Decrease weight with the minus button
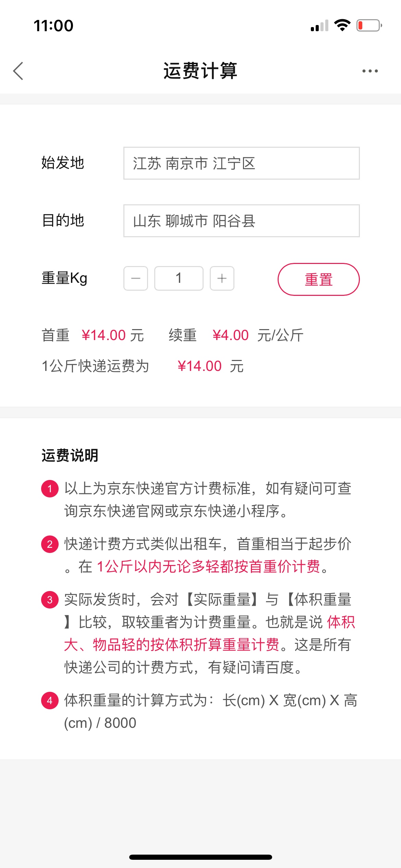The image size is (401, 868). 136,278
